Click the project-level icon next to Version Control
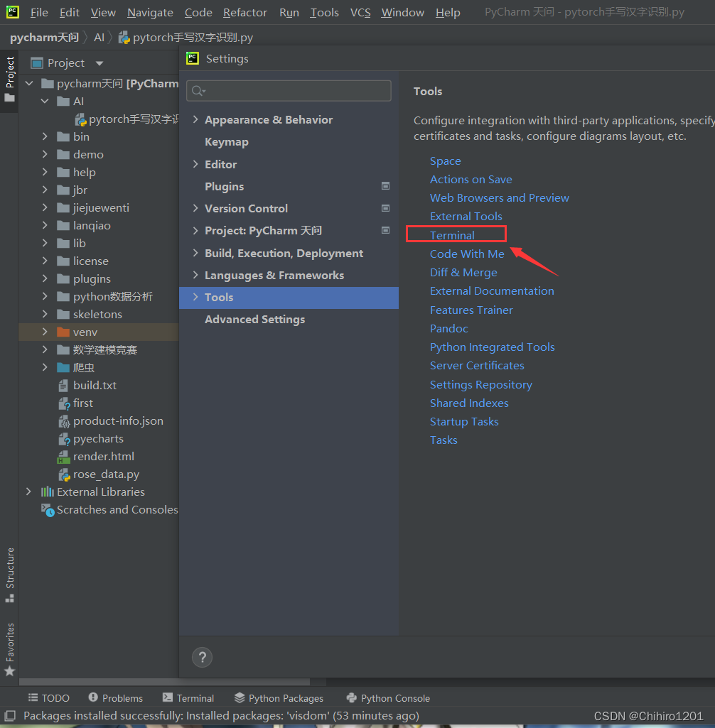Image resolution: width=715 pixels, height=728 pixels. (x=385, y=209)
